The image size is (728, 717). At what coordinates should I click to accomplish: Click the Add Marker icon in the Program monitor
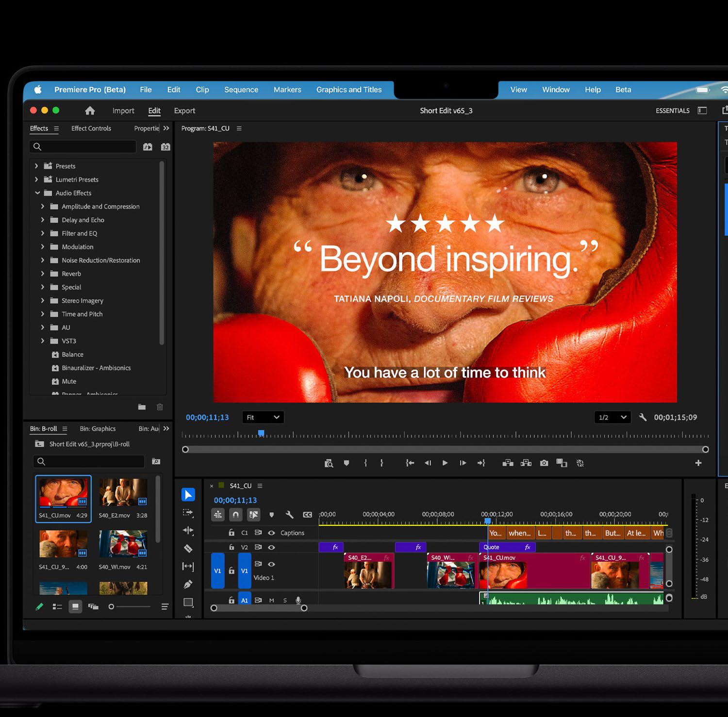(346, 463)
